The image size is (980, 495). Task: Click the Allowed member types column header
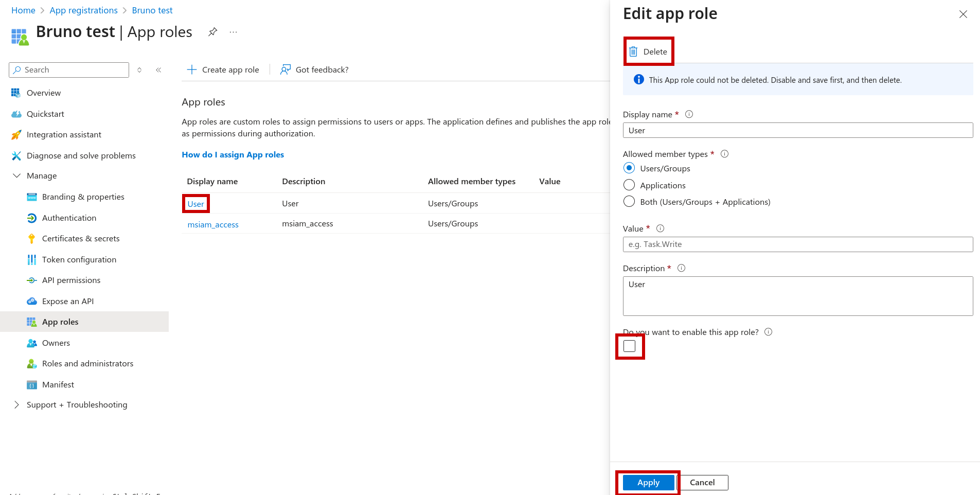(472, 181)
